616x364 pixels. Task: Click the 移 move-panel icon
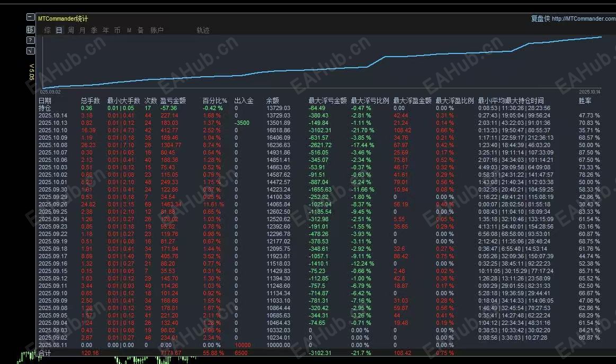pos(31,30)
